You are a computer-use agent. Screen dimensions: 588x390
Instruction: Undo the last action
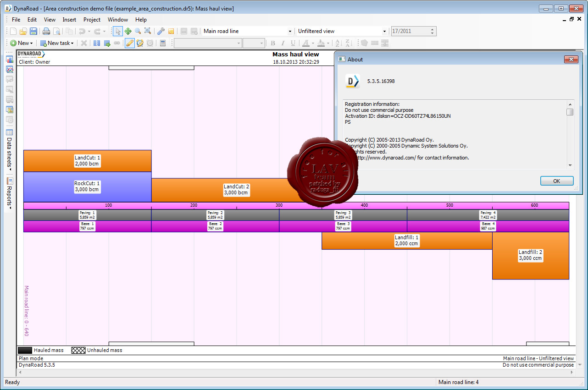82,31
